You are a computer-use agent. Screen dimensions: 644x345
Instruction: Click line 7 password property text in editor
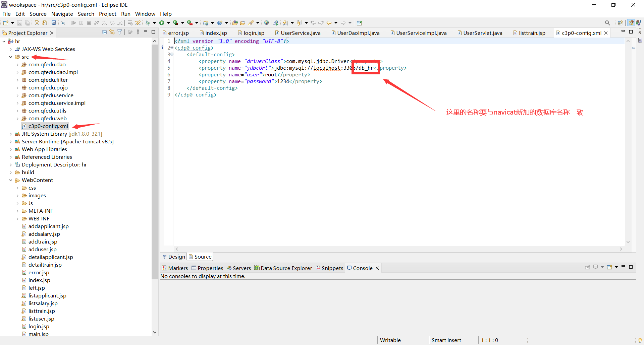pos(260,81)
